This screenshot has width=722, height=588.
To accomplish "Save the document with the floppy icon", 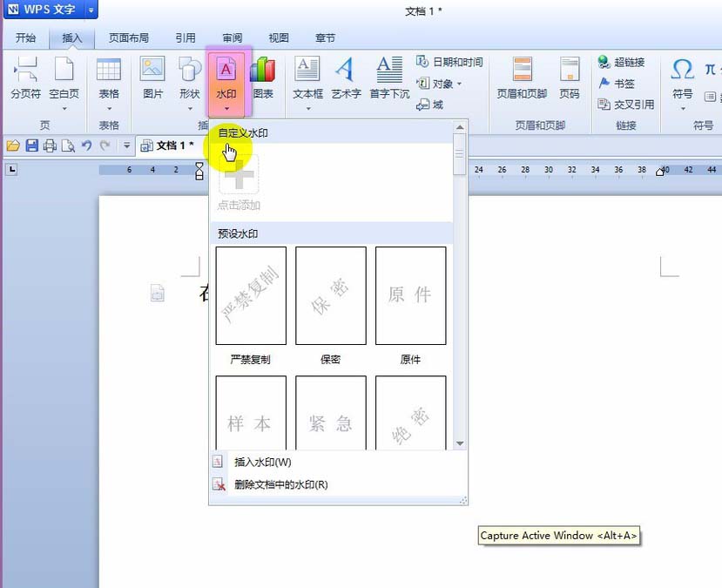I will pyautogui.click(x=31, y=146).
